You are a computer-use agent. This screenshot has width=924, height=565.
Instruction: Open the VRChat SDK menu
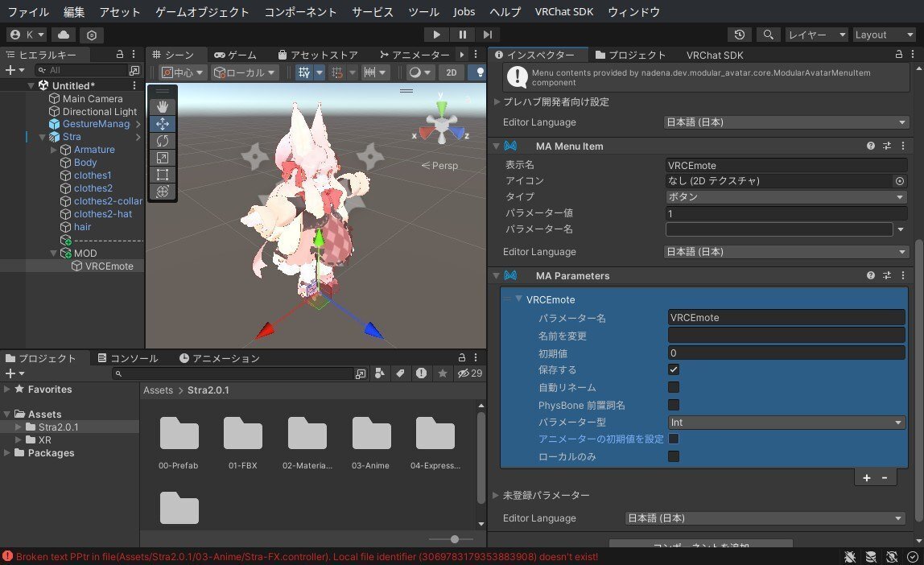pyautogui.click(x=564, y=12)
